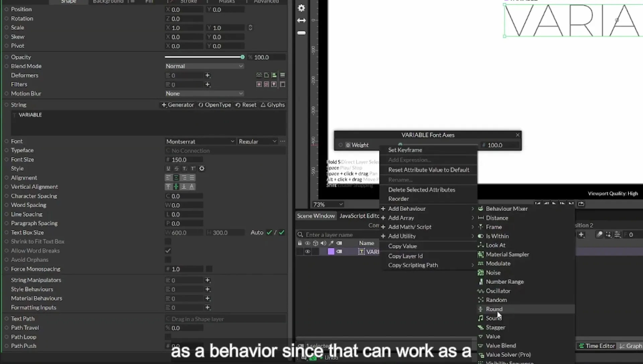Viewport: 643px width, 364px height.
Task: Set vertical alignment to bottom
Action: (184, 187)
